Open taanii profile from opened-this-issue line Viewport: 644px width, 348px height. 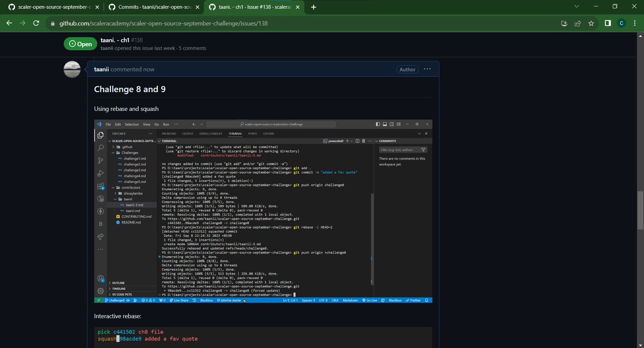108,48
